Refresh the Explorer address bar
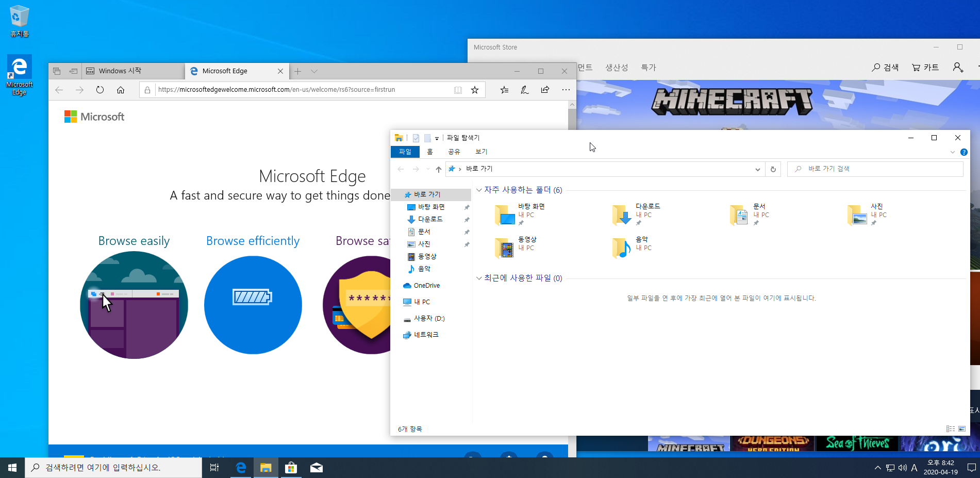 (773, 169)
